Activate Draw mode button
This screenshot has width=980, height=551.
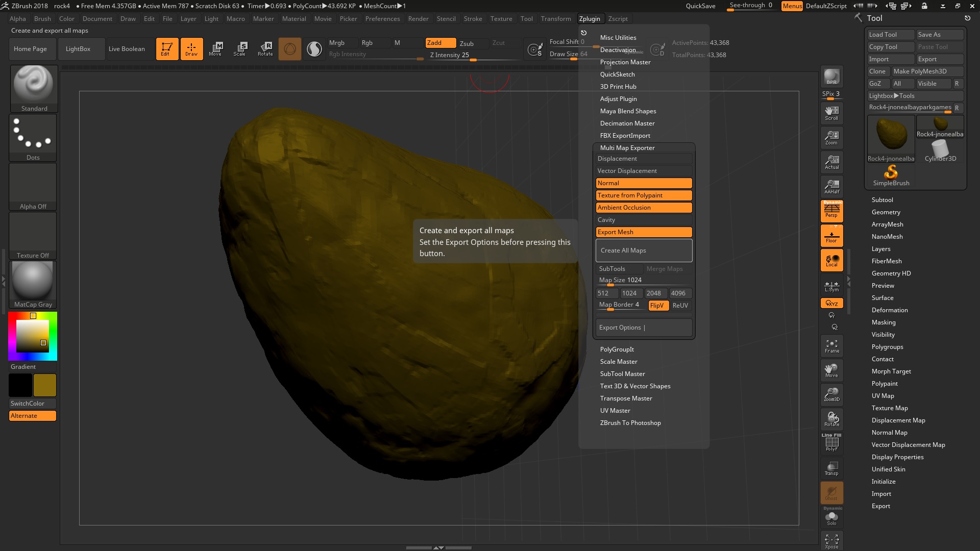[x=191, y=49]
